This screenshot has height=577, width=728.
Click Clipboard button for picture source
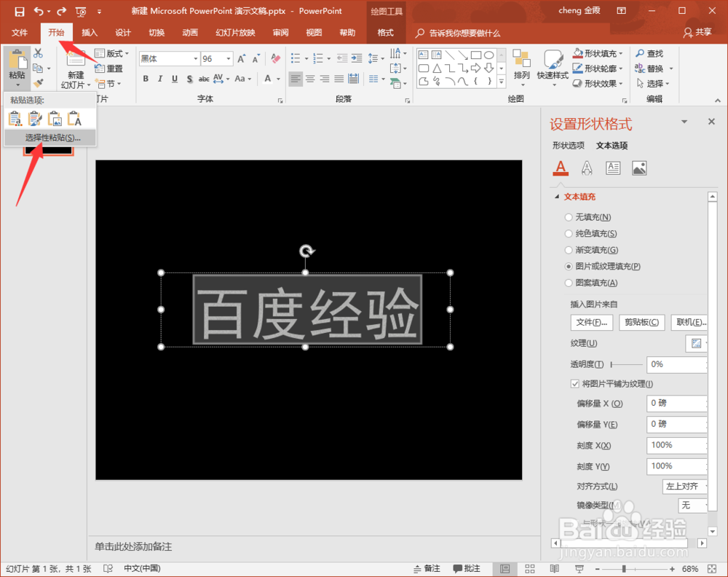(641, 323)
